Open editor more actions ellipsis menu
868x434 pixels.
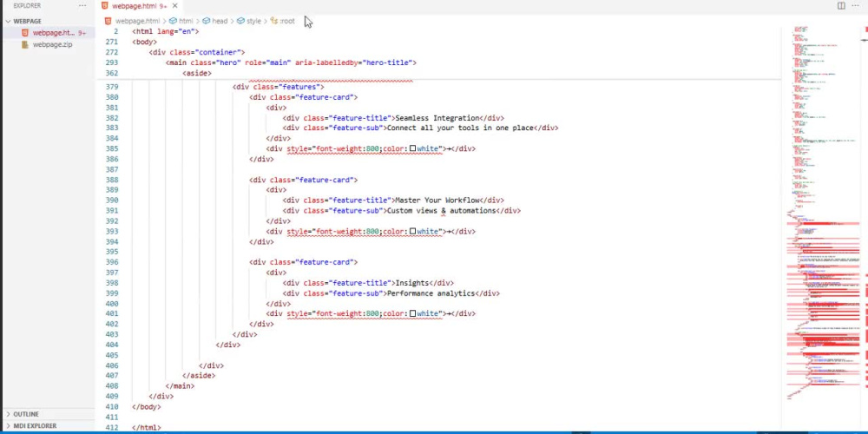coord(855,5)
